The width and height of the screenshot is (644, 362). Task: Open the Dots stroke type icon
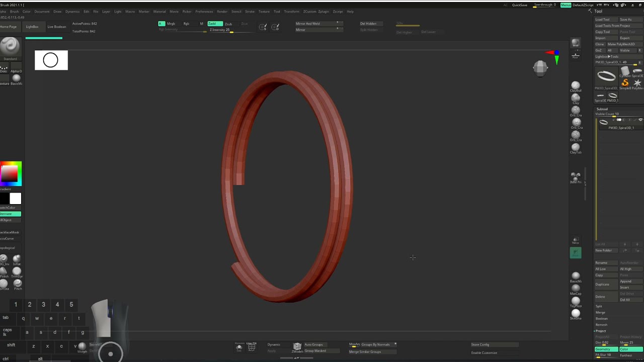[x=4, y=67]
